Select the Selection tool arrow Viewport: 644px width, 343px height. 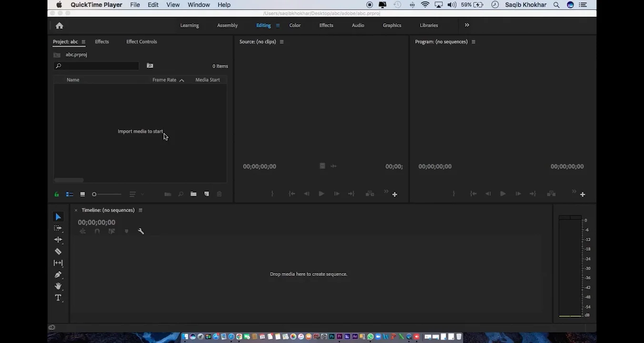click(58, 217)
